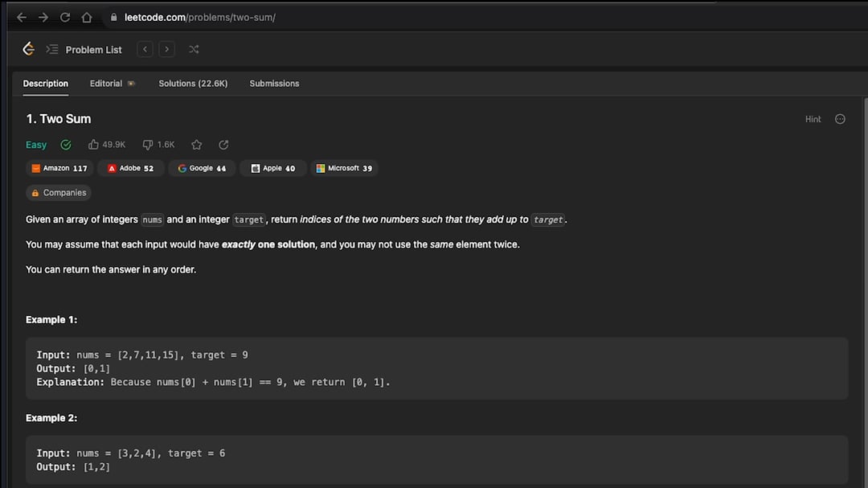
Task: Open Problem List
Action: tap(93, 50)
